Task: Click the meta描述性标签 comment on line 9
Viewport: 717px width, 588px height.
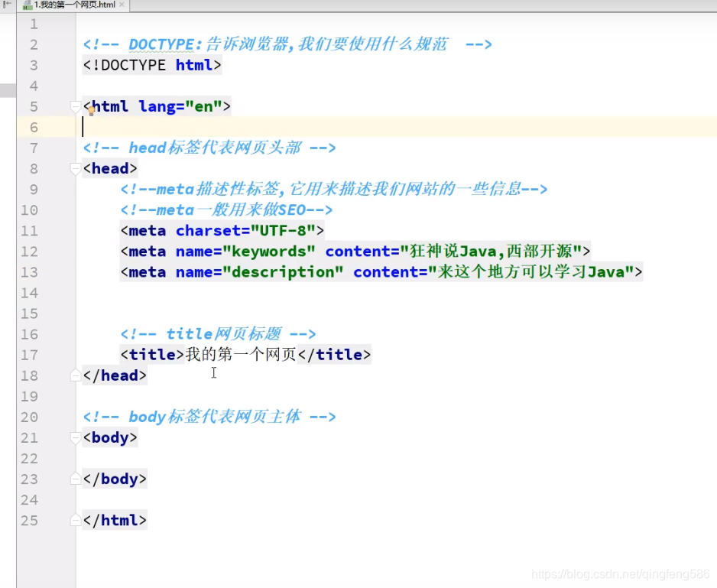Action: [x=334, y=189]
